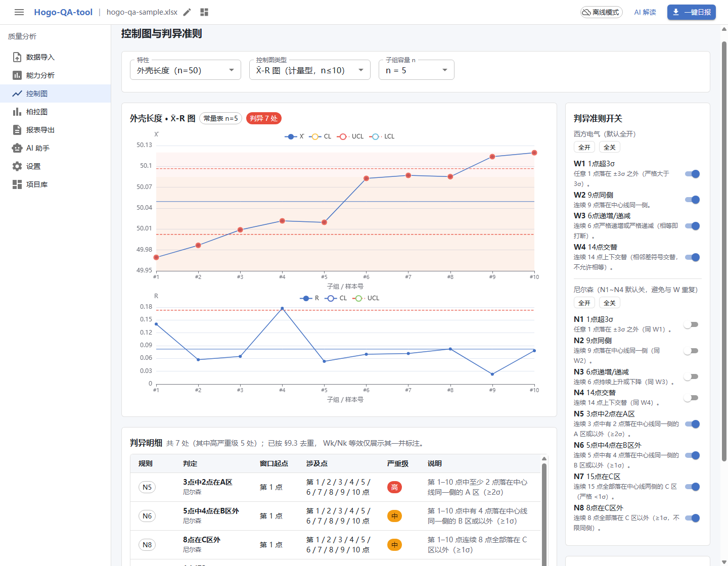Open the 子组容量 n dropdown
Screen dimensions: 728x566
[417, 70]
